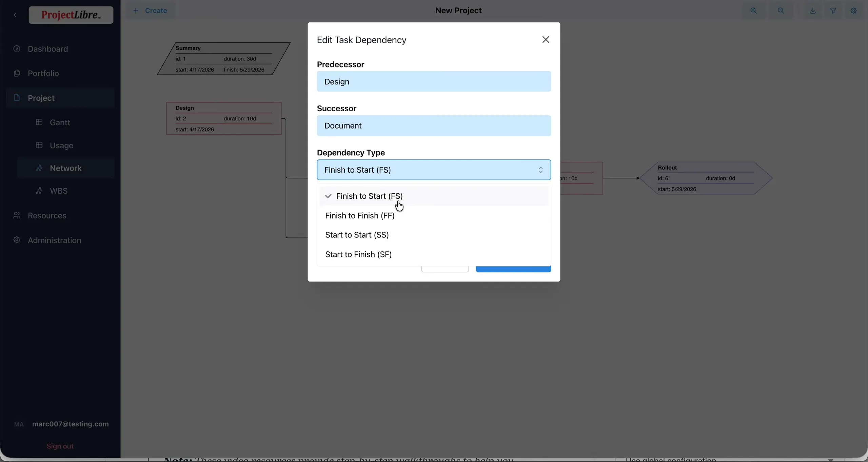Image resolution: width=868 pixels, height=462 pixels.
Task: Open the Portfolio page
Action: pyautogui.click(x=43, y=73)
